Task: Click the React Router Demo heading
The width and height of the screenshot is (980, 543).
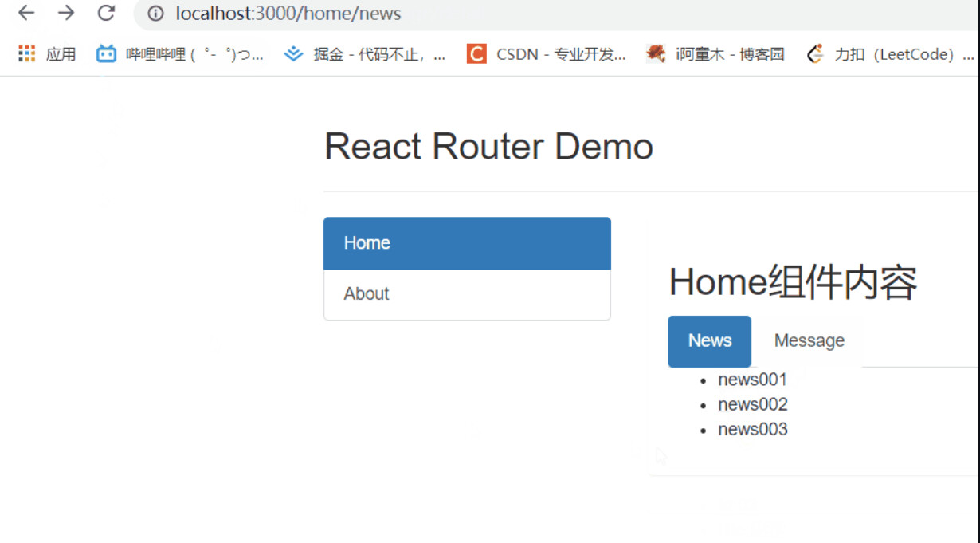Action: pyautogui.click(x=488, y=147)
